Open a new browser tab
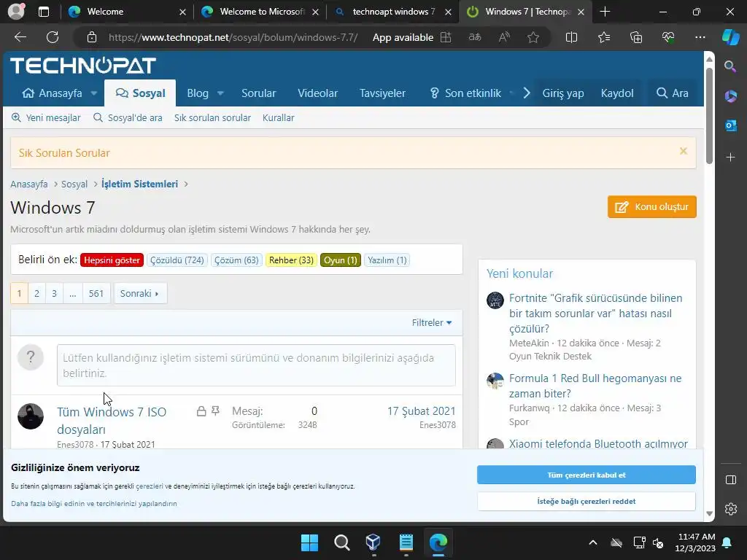 pyautogui.click(x=605, y=12)
